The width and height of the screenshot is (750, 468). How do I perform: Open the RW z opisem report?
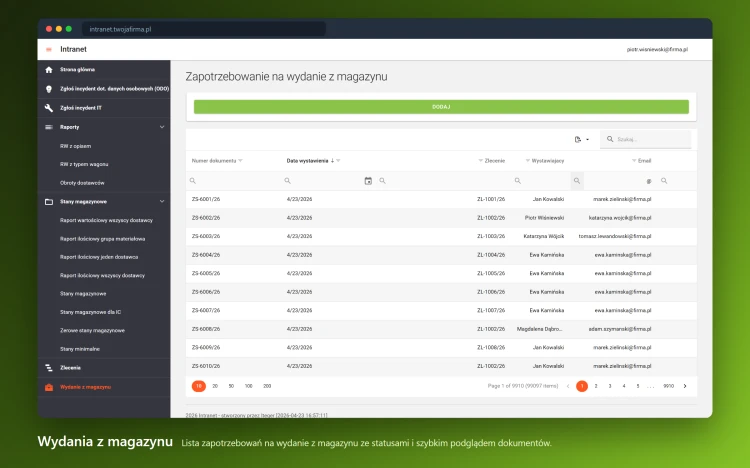[x=76, y=146]
